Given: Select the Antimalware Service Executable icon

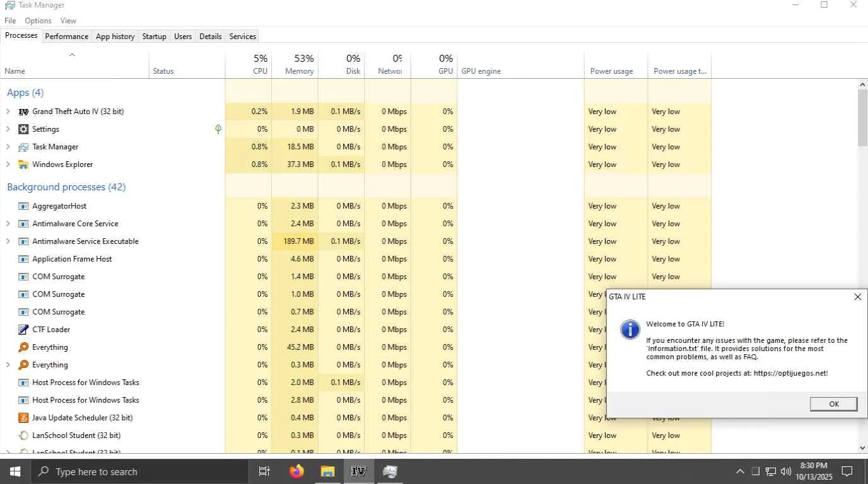Looking at the screenshot, I should click(x=23, y=241).
